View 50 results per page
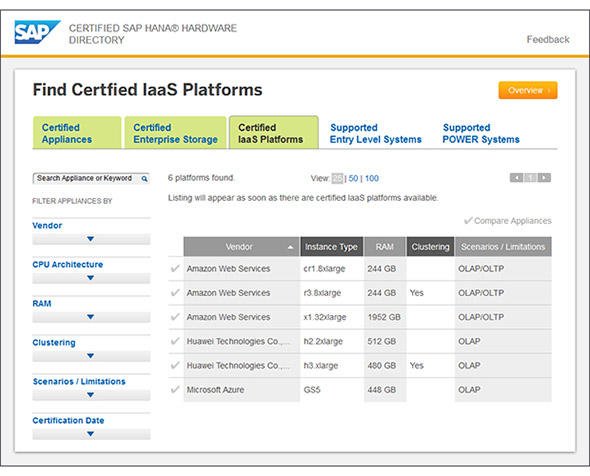The image size is (590, 476). (x=353, y=178)
